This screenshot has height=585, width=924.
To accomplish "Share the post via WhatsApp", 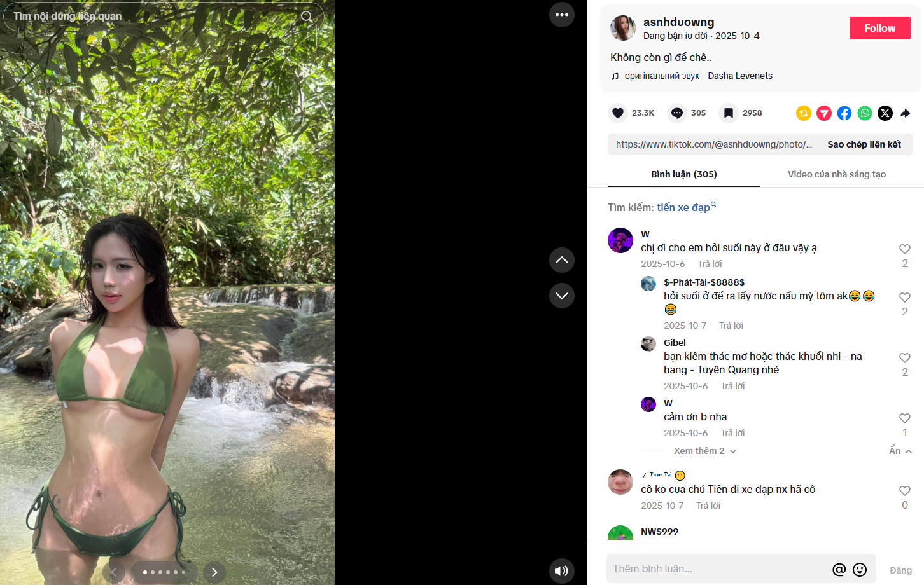I will click(x=865, y=113).
